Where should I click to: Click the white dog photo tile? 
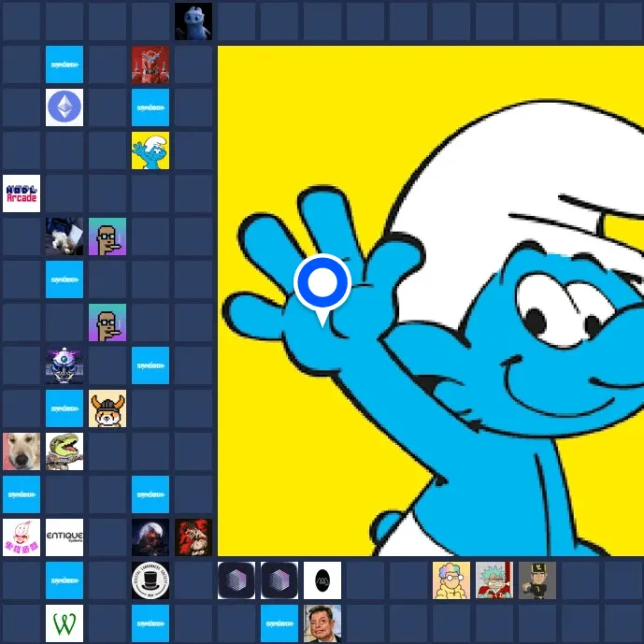click(x=21, y=451)
